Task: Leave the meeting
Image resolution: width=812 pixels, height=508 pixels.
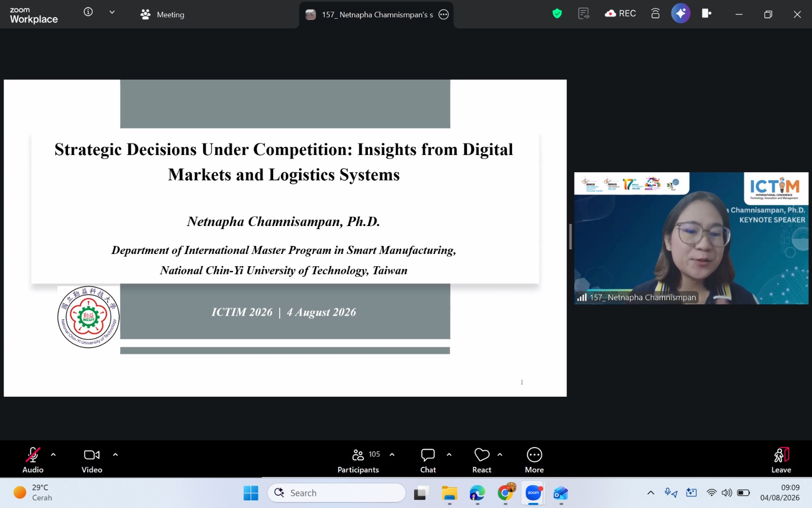Action: [781, 461]
